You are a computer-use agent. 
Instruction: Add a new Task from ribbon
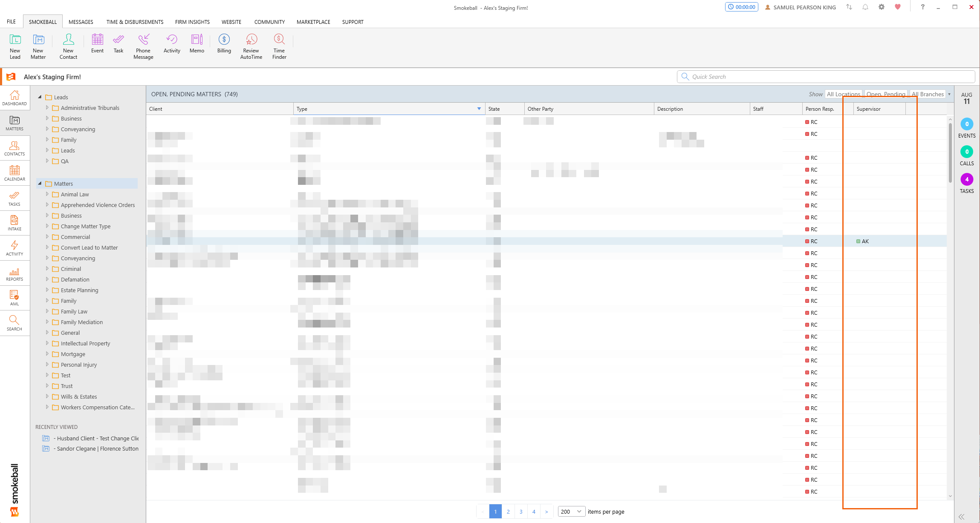[119, 43]
